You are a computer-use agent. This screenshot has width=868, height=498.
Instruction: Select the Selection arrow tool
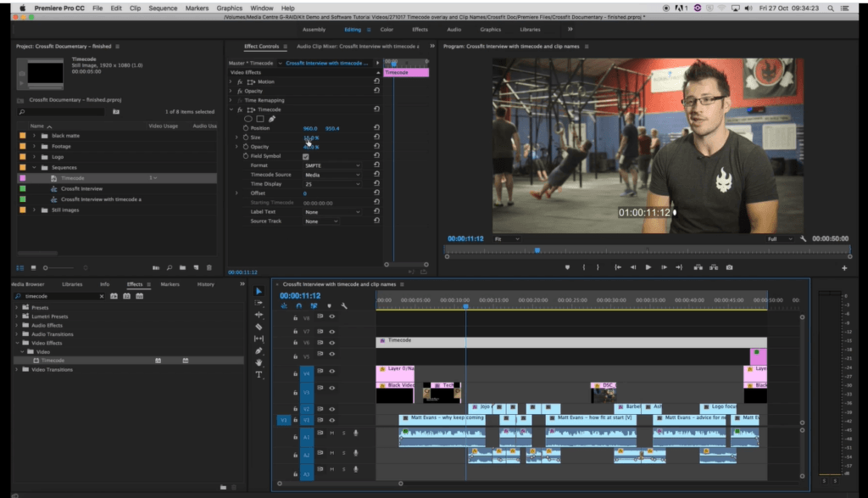(259, 291)
